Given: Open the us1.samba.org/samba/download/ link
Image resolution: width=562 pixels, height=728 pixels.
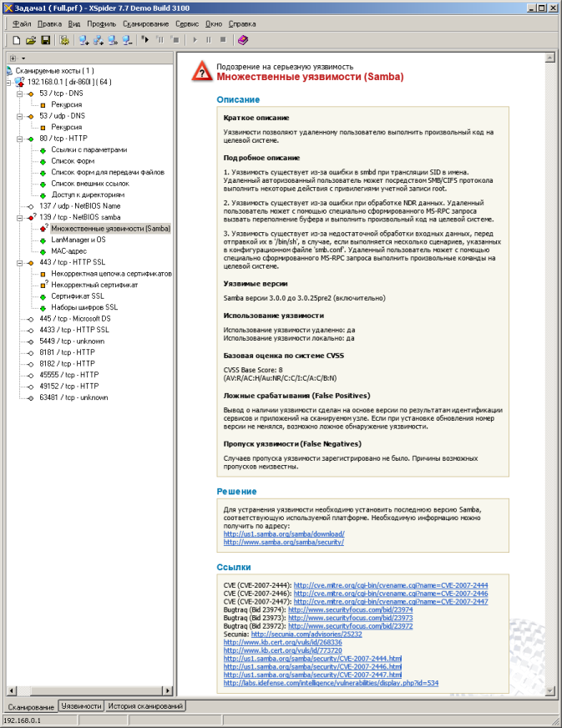Looking at the screenshot, I should point(284,534).
